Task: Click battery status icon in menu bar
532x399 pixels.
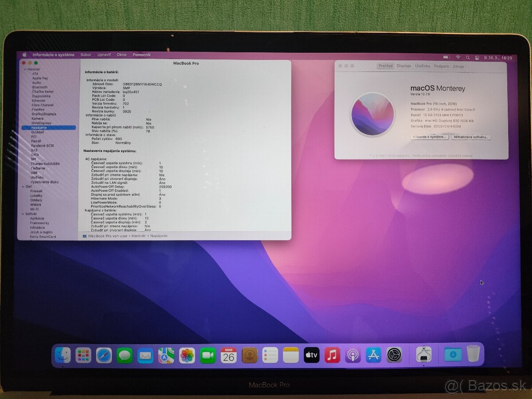Action: click(x=447, y=57)
